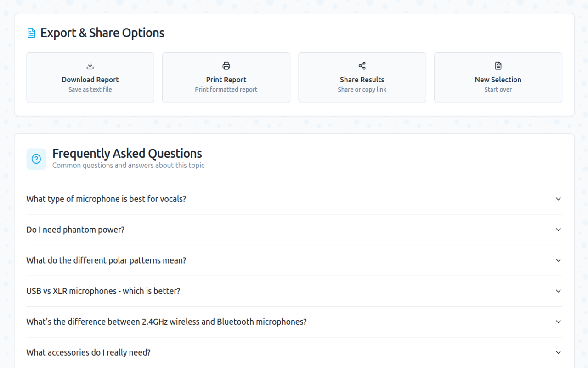Screen dimensions: 588x368
Task: Click 'Common questions and answers about this topic'
Action: (x=128, y=165)
